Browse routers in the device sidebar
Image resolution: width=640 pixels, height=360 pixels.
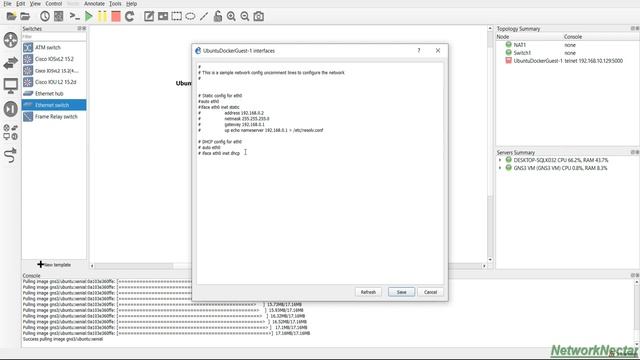11,40
